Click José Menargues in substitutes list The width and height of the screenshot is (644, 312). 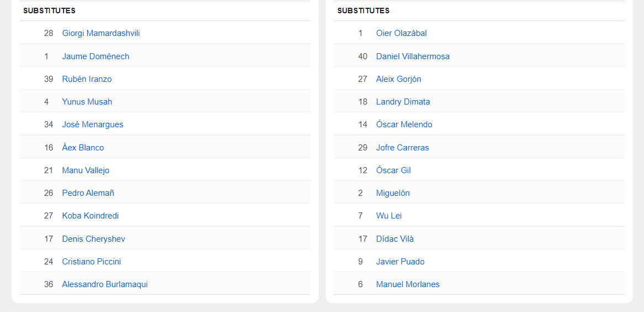click(x=93, y=124)
